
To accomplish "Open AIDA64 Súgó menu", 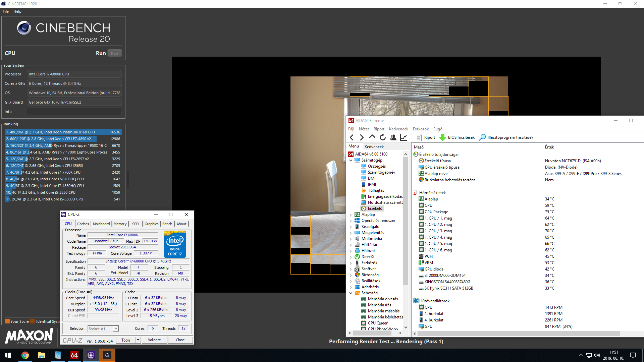I will click(x=438, y=129).
